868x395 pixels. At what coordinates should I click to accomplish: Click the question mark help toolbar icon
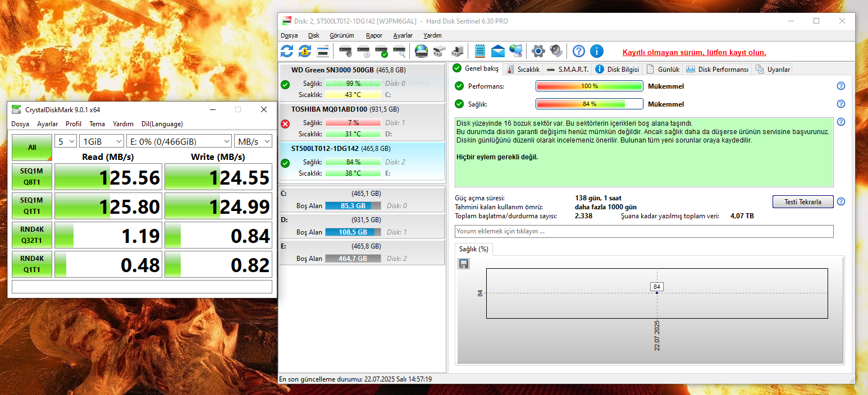click(579, 52)
